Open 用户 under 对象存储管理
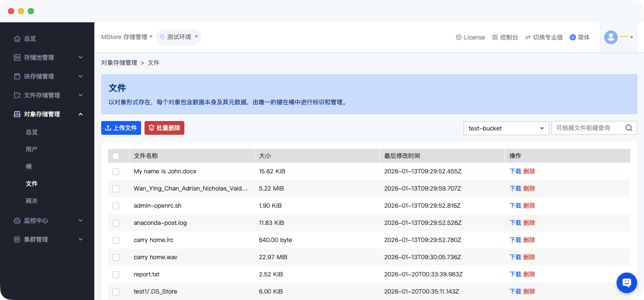 coord(31,149)
